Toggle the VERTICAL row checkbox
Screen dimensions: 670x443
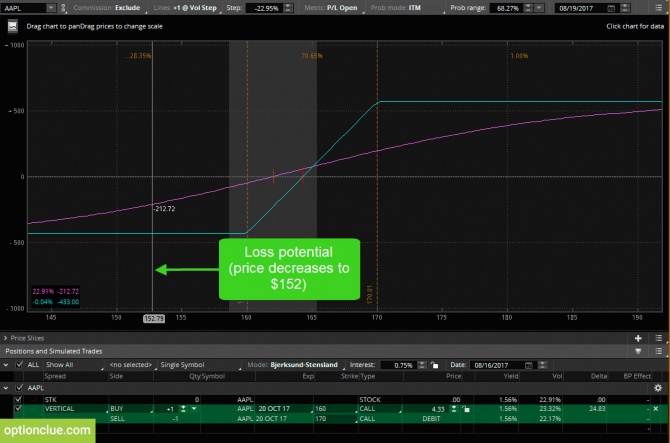(x=18, y=409)
